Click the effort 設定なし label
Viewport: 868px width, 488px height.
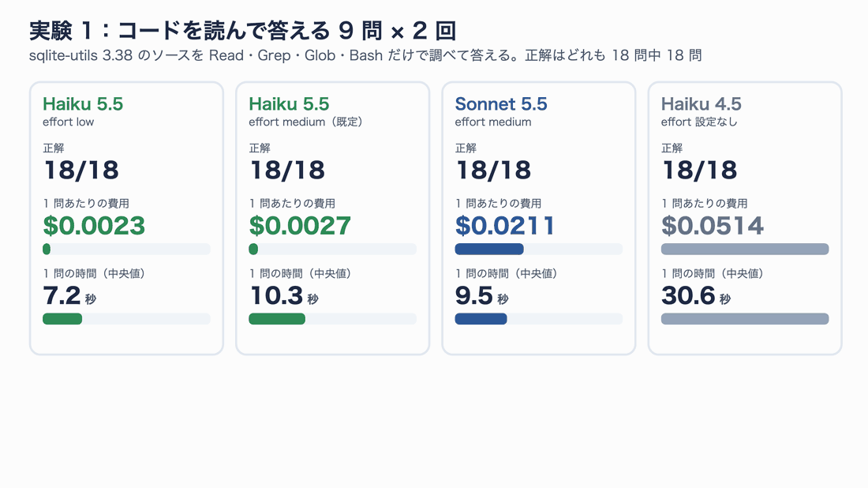click(x=699, y=122)
